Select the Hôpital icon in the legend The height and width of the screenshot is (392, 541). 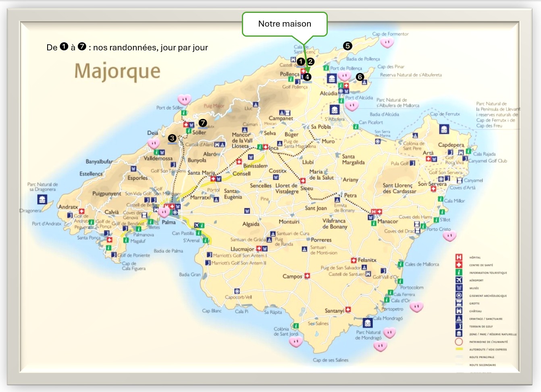[459, 257]
